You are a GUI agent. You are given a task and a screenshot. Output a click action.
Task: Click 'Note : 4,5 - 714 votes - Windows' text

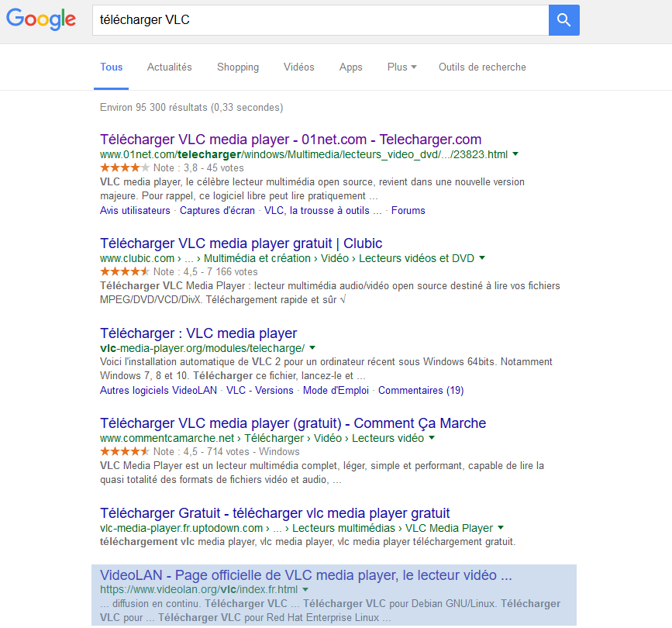[x=226, y=452]
